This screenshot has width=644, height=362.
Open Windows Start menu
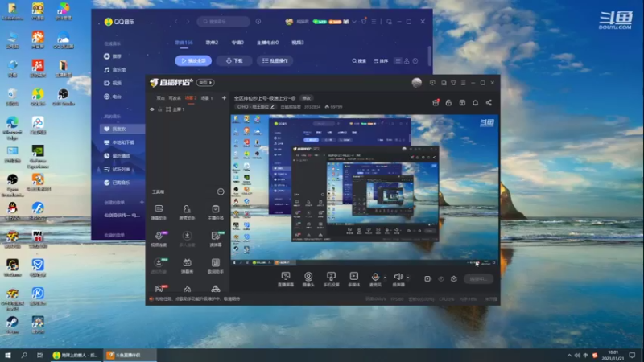(x=8, y=355)
